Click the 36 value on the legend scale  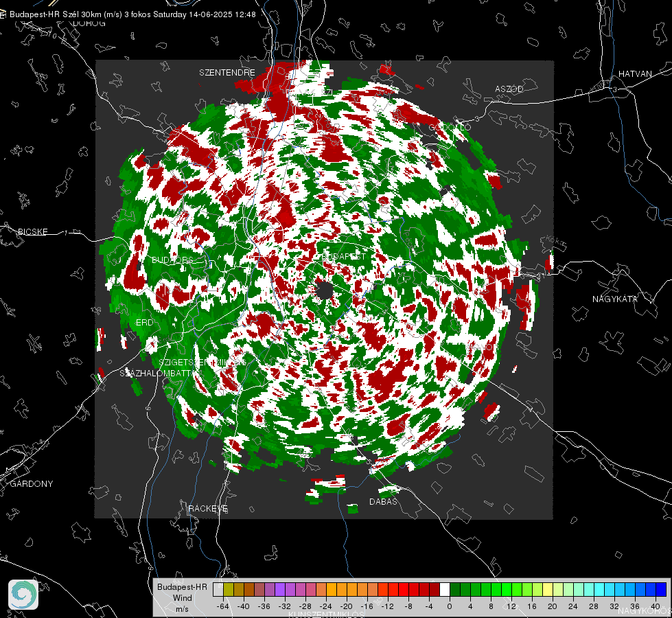[x=635, y=606]
